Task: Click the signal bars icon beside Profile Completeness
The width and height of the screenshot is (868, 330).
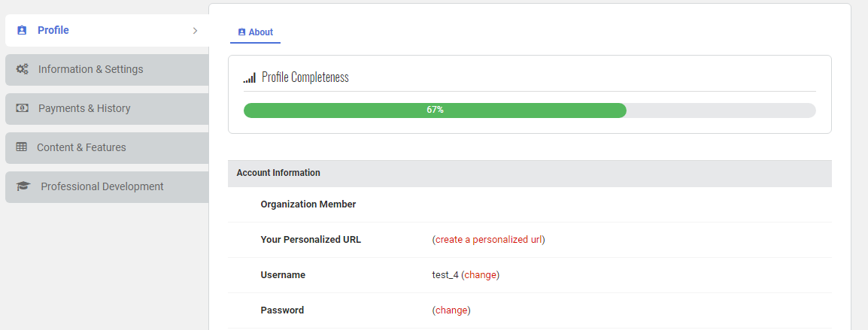Action: pos(250,77)
